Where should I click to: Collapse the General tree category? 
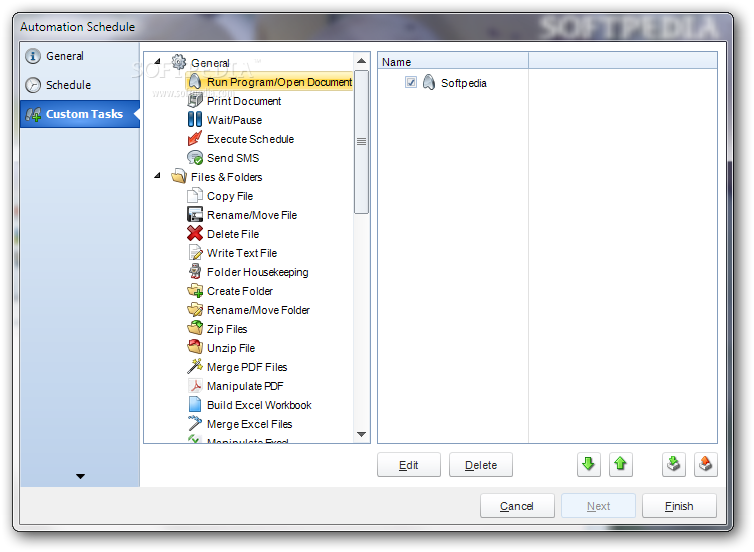tap(157, 61)
